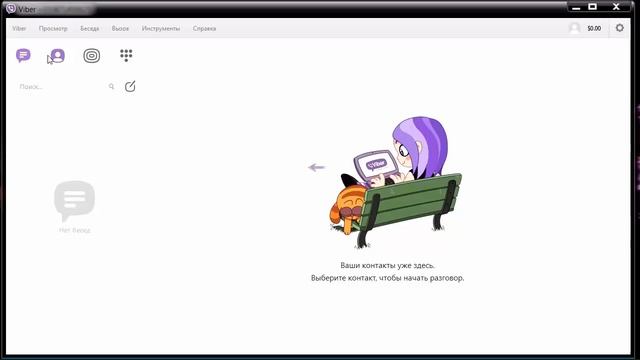Open the Справка menu

[204, 29]
